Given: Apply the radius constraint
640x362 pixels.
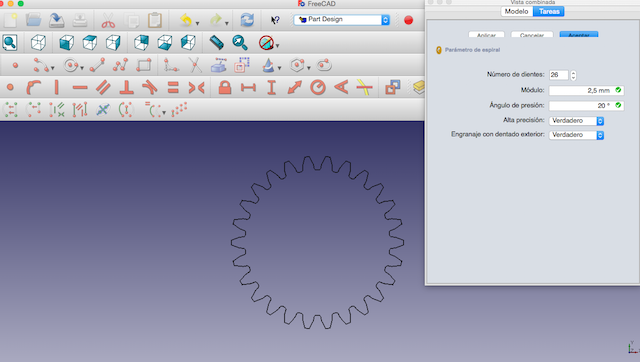Looking at the screenshot, I should tap(318, 87).
